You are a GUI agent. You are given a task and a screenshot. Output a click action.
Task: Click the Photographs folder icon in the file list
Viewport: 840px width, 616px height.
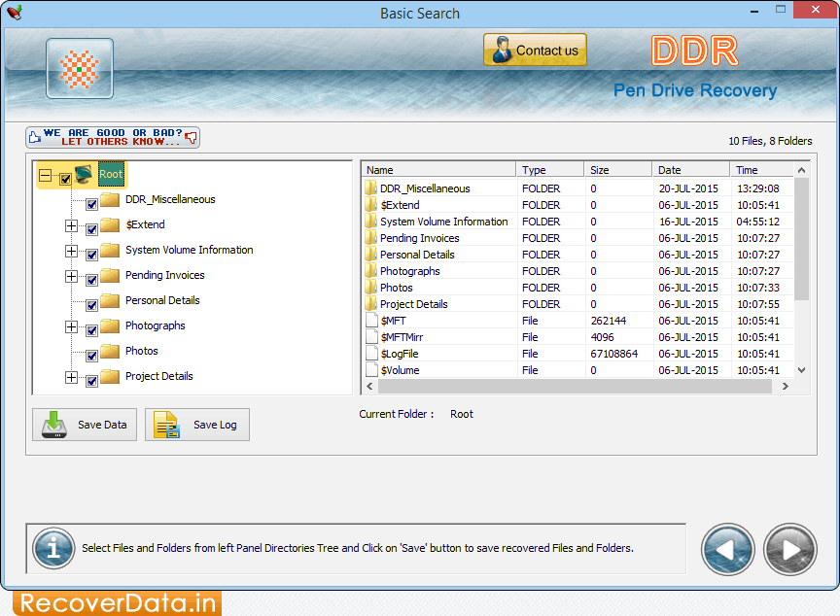click(371, 270)
